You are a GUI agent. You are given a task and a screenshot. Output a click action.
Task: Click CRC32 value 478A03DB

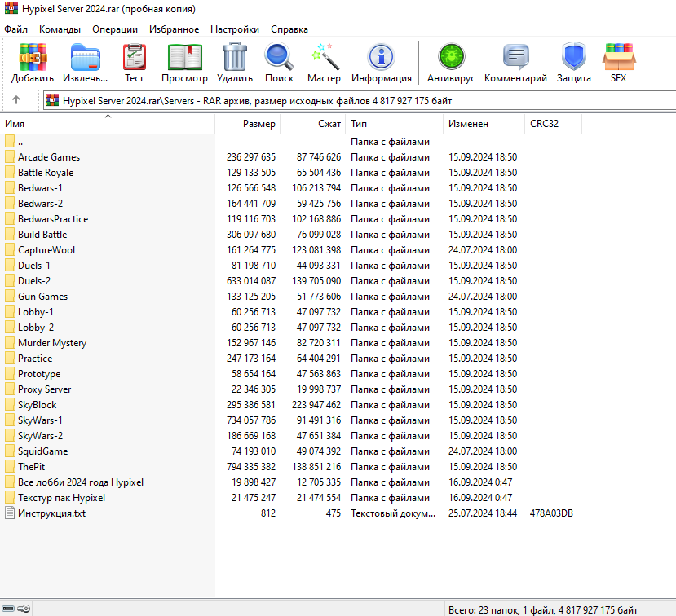click(x=551, y=513)
